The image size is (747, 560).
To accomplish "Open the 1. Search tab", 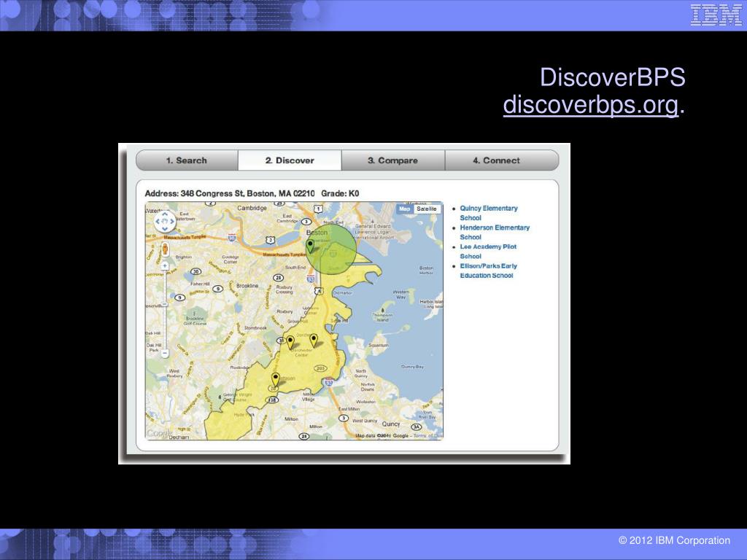I will [187, 160].
